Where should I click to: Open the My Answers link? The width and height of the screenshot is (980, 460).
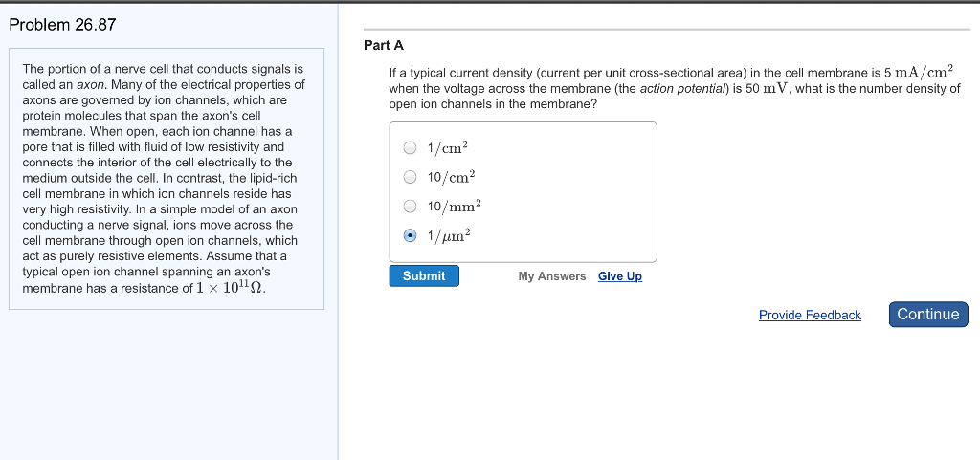pos(552,276)
